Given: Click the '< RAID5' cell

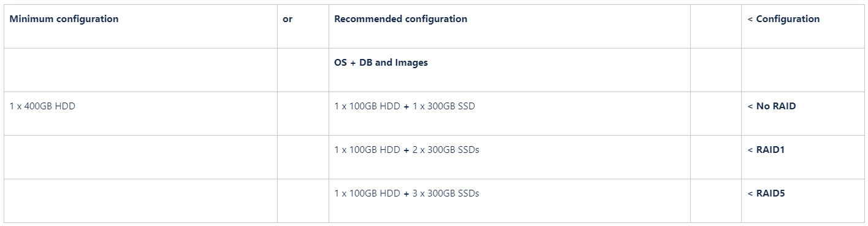Looking at the screenshot, I should [x=802, y=201].
